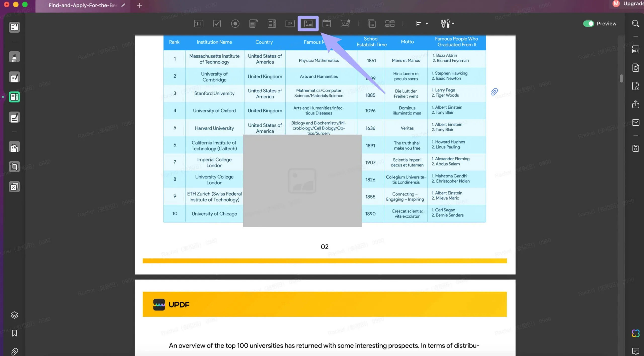Select the grey image field placeholder
644x356 pixels.
(x=302, y=181)
